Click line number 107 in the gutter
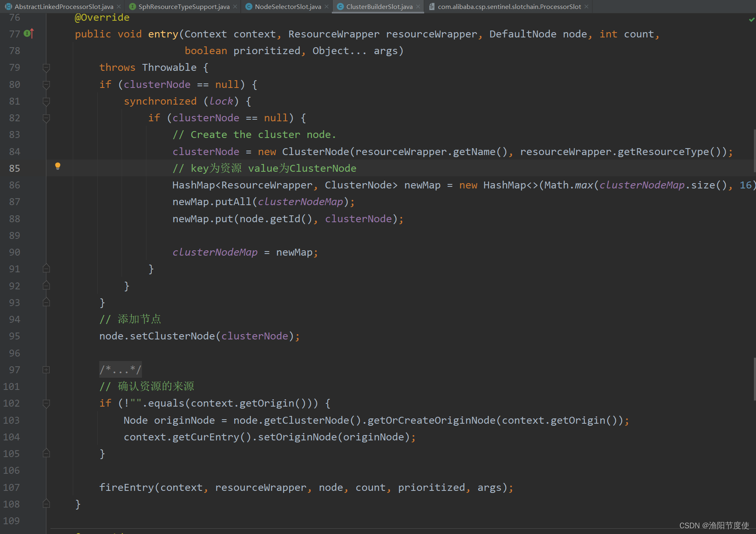756x534 pixels. click(12, 487)
